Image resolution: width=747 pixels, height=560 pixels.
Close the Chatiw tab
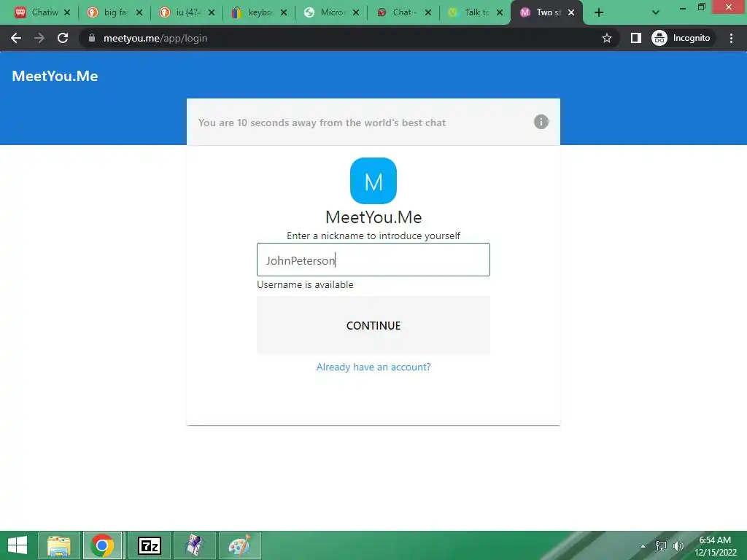pos(67,12)
